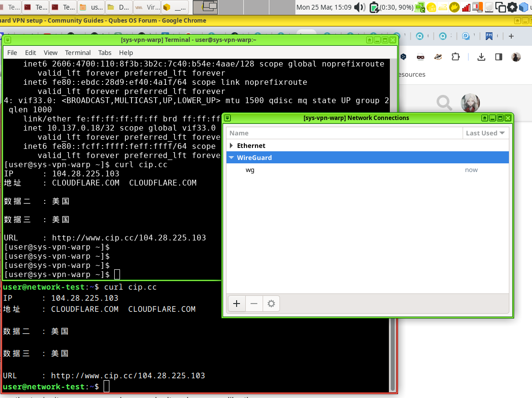Open new Chrome tab with plus button
This screenshot has width=532, height=398.
click(511, 36)
